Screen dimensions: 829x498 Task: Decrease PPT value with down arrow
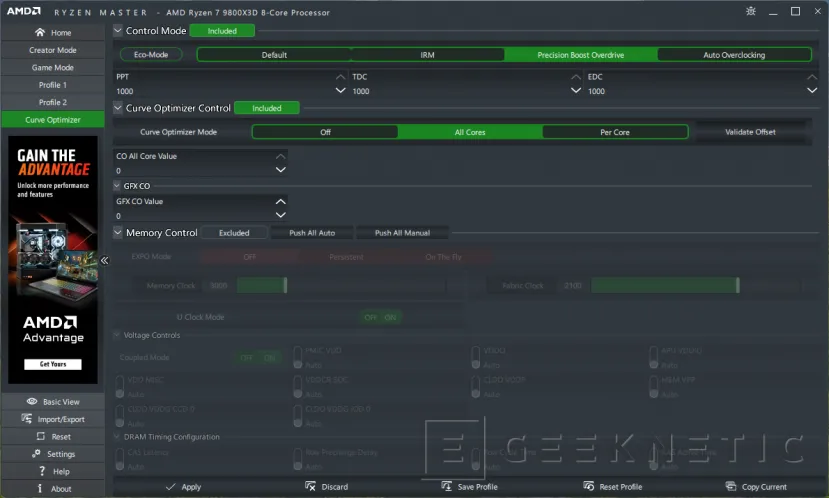click(x=341, y=90)
